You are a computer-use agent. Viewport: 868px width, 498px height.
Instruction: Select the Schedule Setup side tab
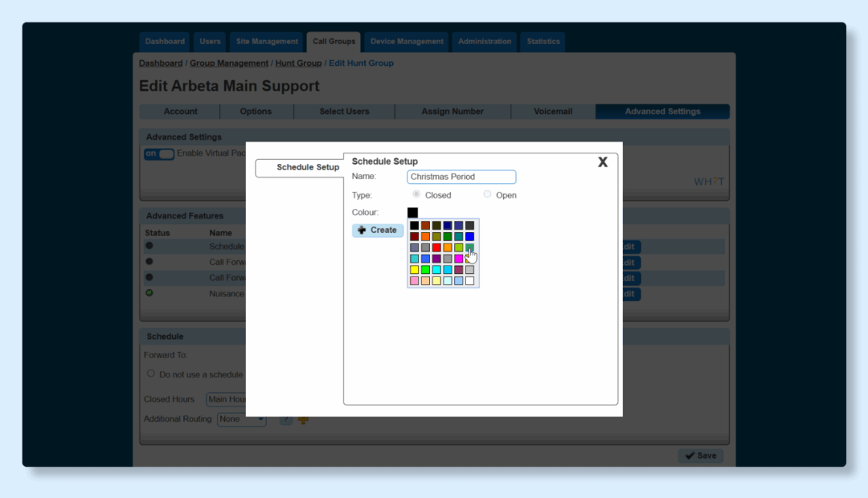[300, 168]
